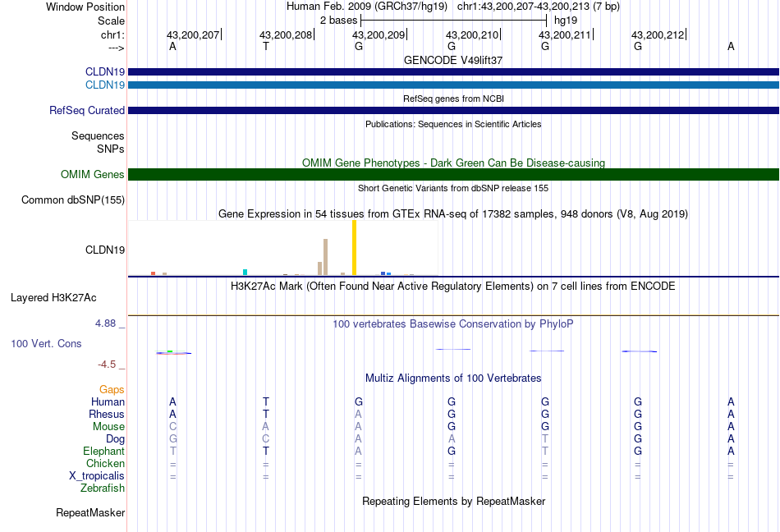780x532 pixels.
Task: Click the GTEx Gene Expression track title
Action: (x=453, y=213)
